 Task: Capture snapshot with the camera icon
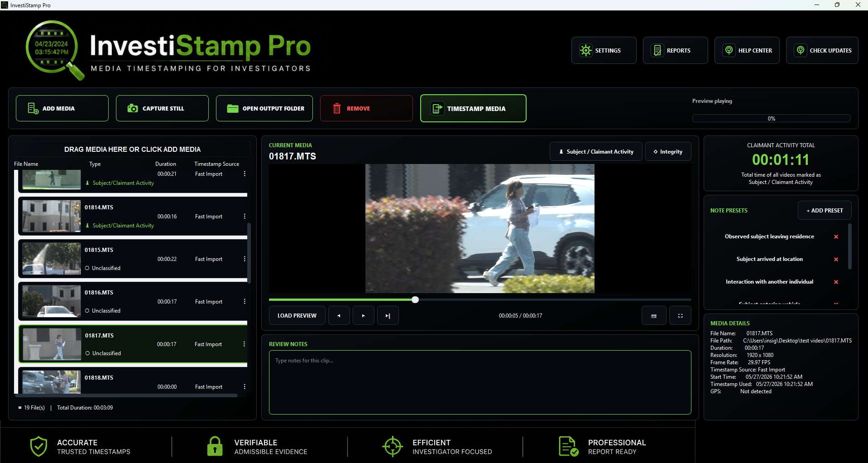pyautogui.click(x=654, y=316)
